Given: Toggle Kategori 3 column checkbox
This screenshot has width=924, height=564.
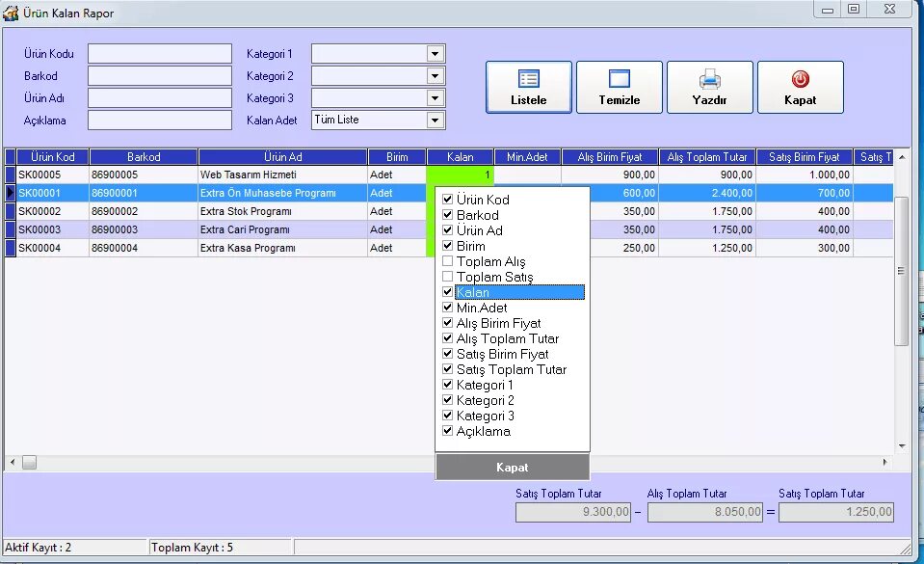Looking at the screenshot, I should [447, 415].
